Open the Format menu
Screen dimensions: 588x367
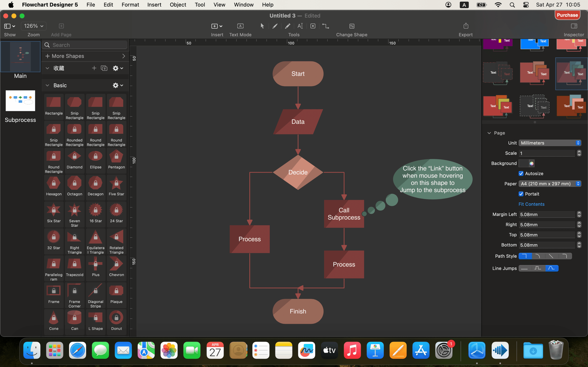pyautogui.click(x=130, y=5)
